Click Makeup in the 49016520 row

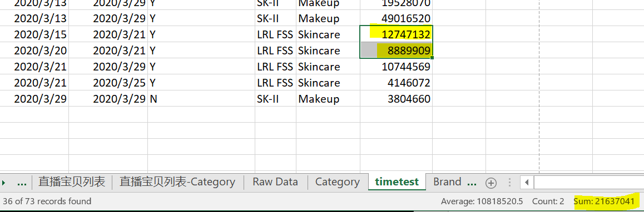tap(328, 18)
